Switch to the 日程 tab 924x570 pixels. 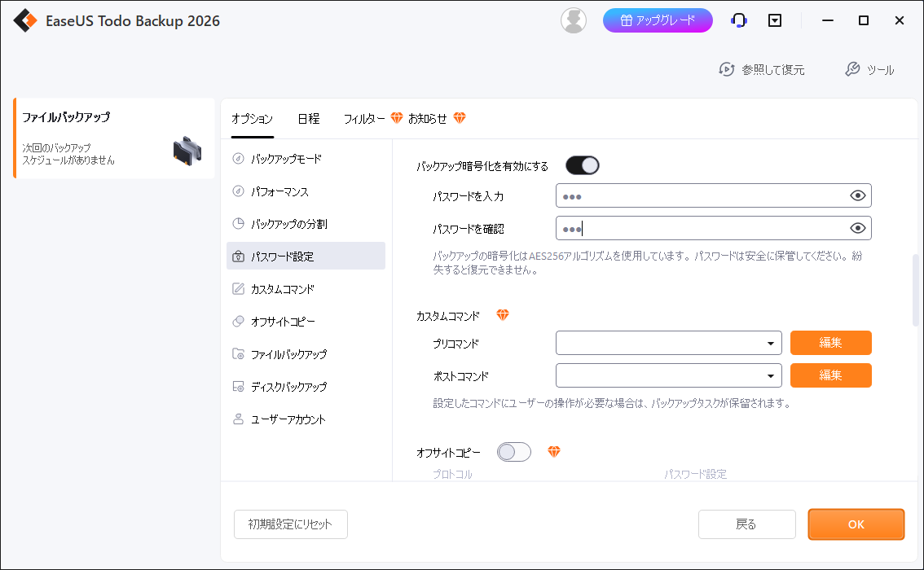coord(308,119)
